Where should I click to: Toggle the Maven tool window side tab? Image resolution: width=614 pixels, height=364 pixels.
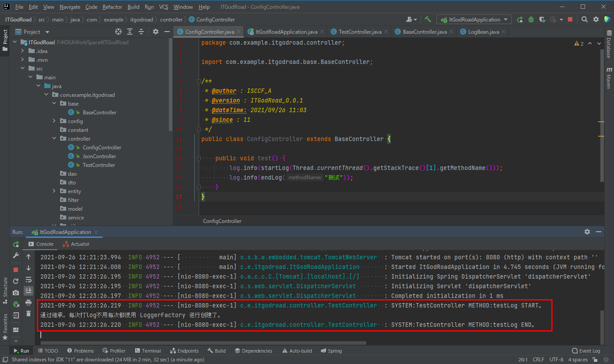point(609,78)
